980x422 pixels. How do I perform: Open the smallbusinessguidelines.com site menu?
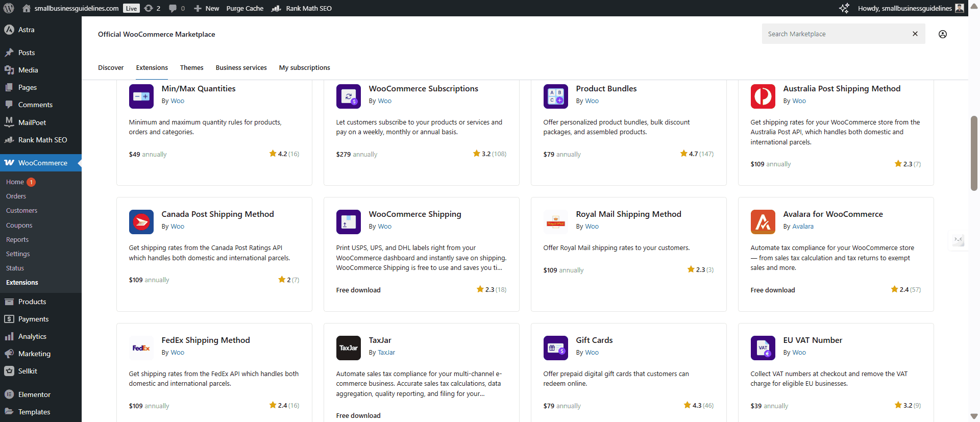[70, 8]
